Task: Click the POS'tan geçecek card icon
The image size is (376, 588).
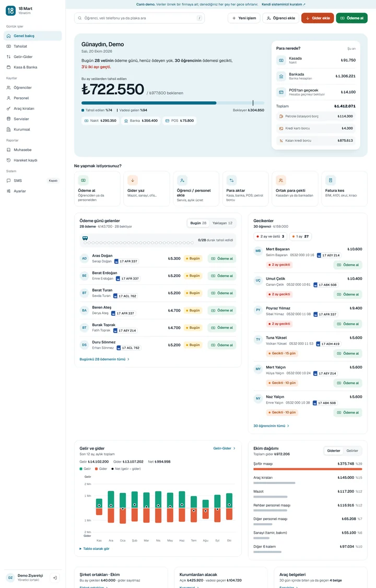Action: pos(281,92)
